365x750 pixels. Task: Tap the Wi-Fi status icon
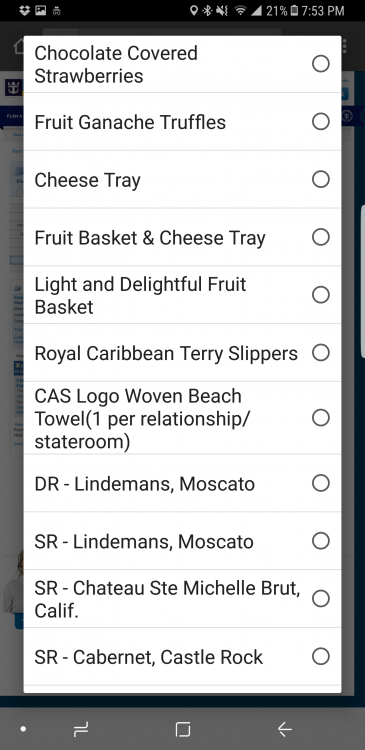click(x=241, y=10)
